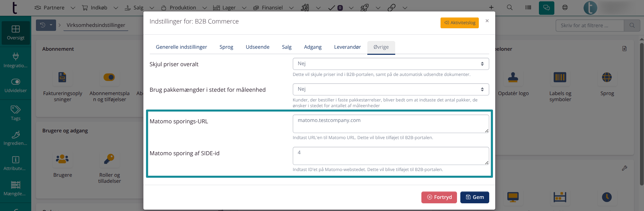Switch to the Udseende tab

tap(257, 47)
